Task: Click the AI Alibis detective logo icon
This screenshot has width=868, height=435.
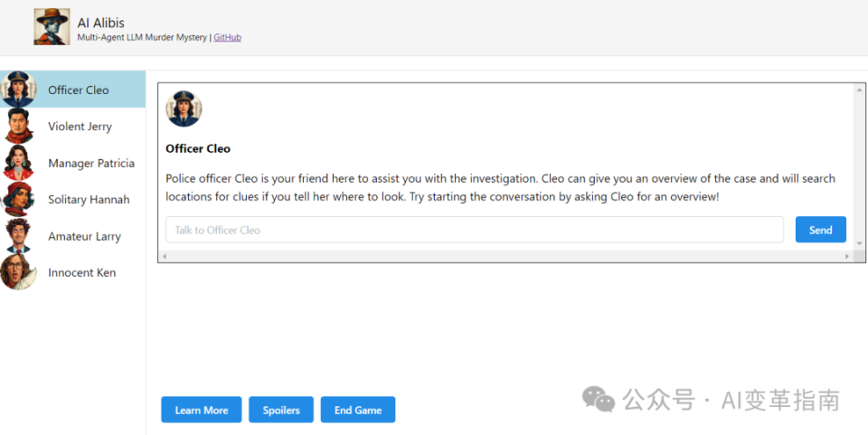Action: (x=52, y=26)
